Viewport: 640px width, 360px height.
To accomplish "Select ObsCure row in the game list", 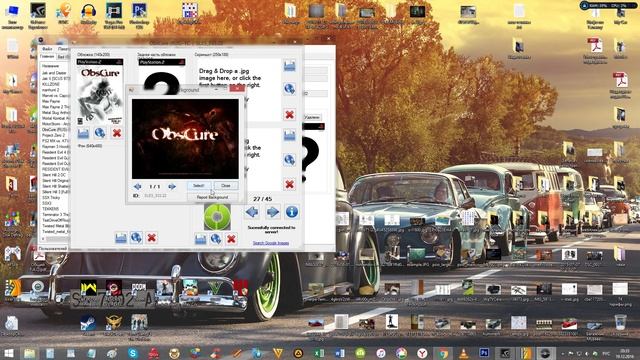I will click(55, 129).
